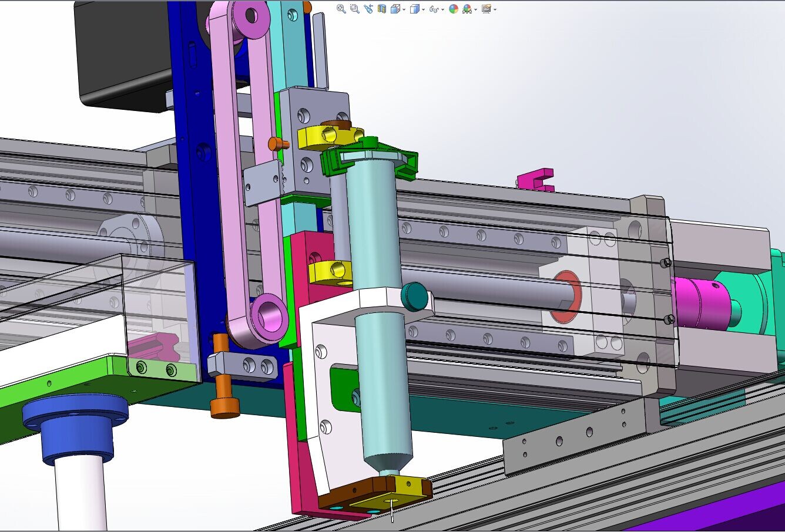Expand the View Orientation dropdown arrow
785x532 pixels.
point(404,9)
